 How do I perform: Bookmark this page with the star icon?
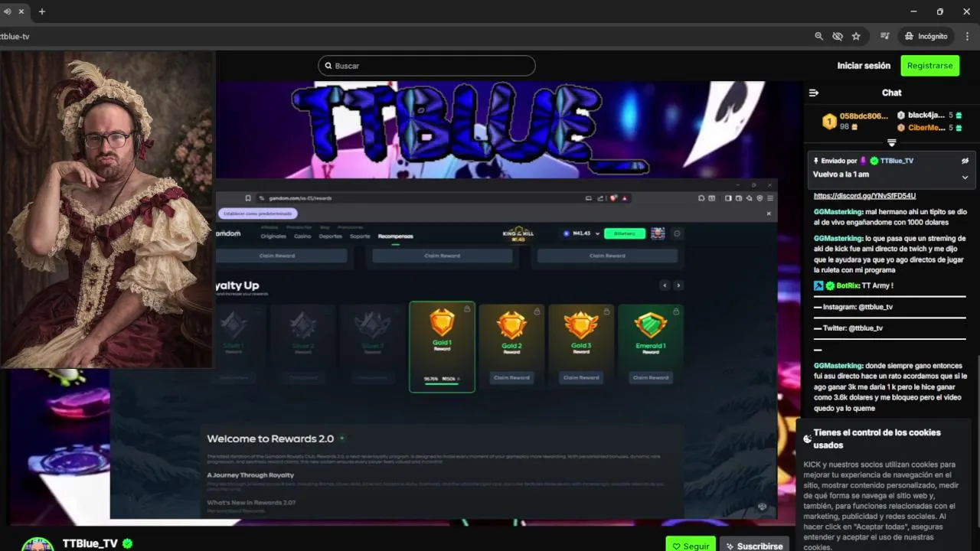pyautogui.click(x=856, y=36)
